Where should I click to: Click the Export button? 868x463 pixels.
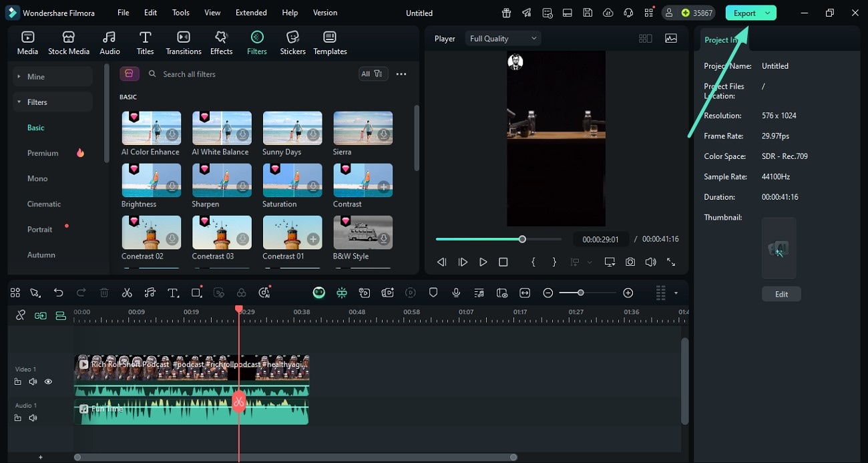[744, 13]
